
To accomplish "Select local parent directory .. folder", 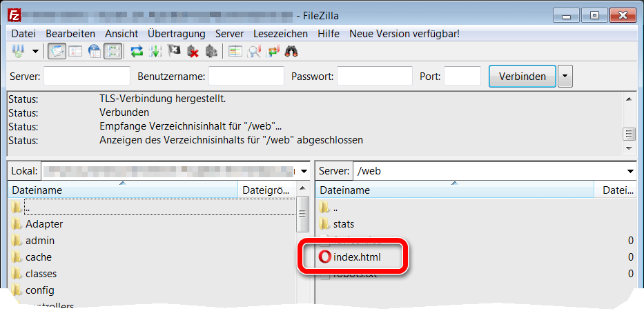I will coord(151,208).
